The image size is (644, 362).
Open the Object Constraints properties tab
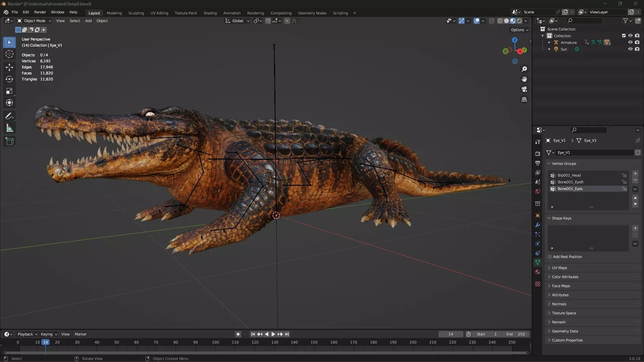point(538,253)
